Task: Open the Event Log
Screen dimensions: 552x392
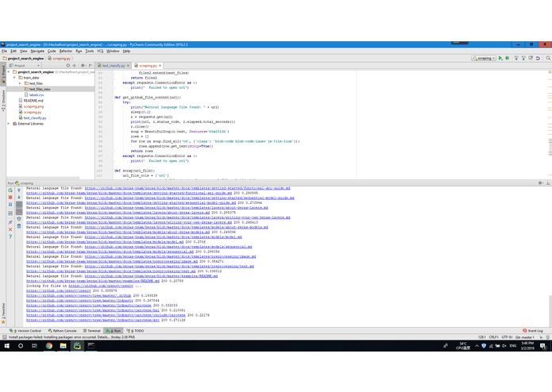Action: 533,331
